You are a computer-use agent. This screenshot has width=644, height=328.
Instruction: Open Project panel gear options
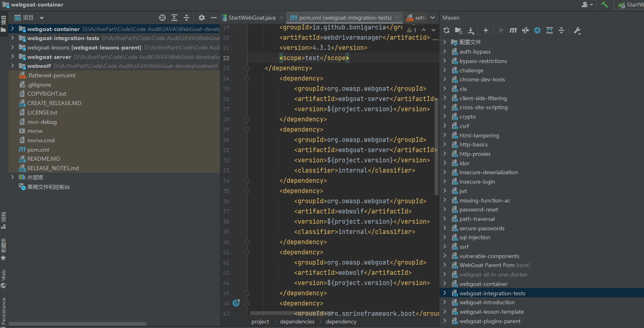(x=202, y=18)
